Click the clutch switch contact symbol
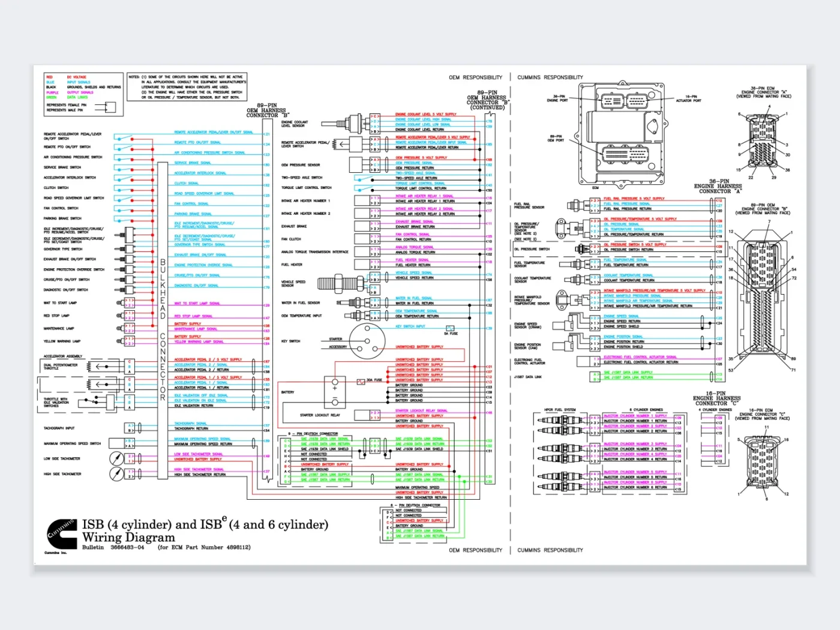The height and width of the screenshot is (630, 840). coord(124,188)
